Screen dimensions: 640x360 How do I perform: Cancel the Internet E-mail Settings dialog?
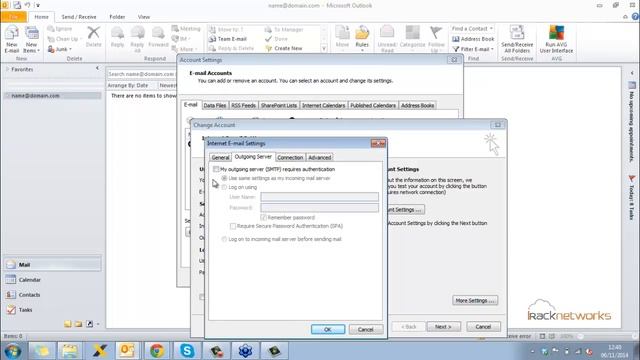tap(365, 329)
